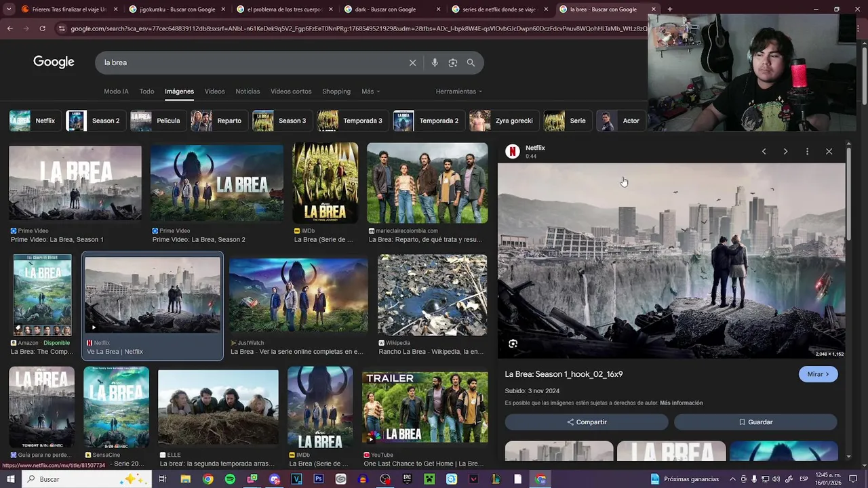Viewport: 868px width, 488px height.
Task: Reload the page with the refresh icon
Action: click(42, 28)
